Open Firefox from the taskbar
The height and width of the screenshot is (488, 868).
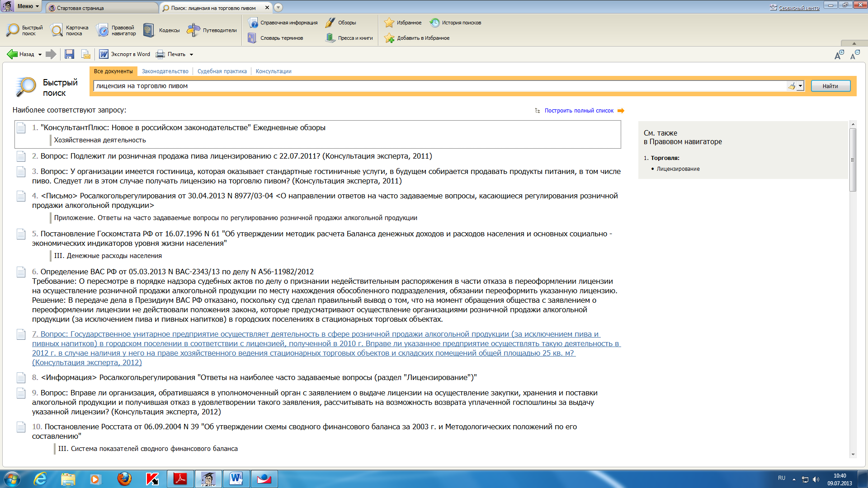(x=124, y=479)
